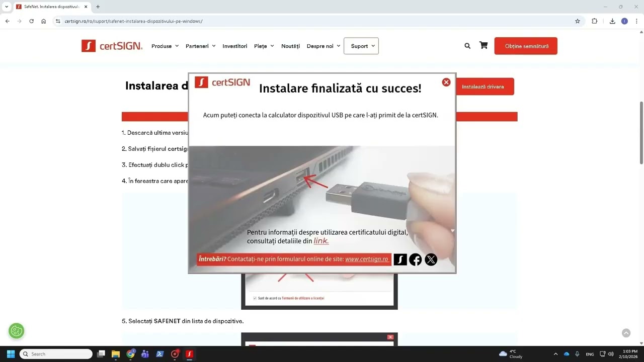Close the installation success dialog
644x362 pixels.
click(x=446, y=82)
